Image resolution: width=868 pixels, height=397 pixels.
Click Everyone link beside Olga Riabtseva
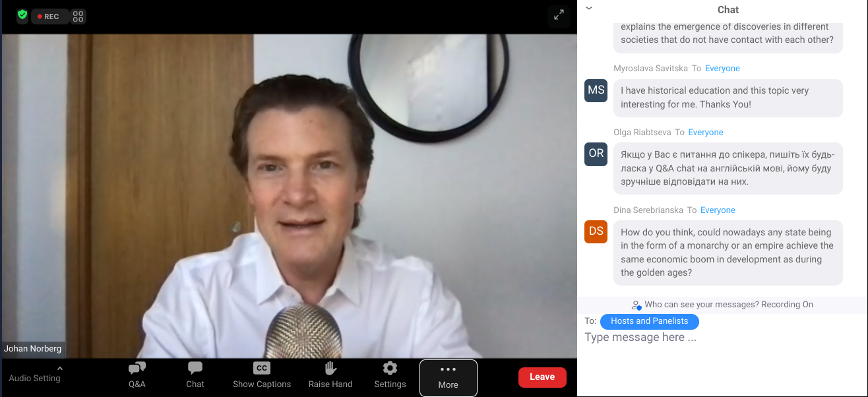(x=705, y=133)
